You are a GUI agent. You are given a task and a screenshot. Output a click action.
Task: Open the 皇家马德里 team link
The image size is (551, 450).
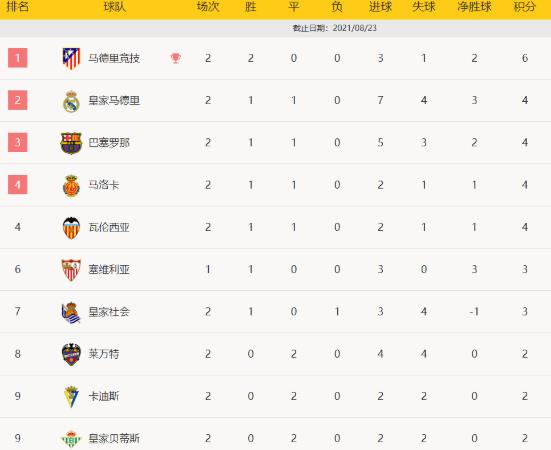[x=114, y=101]
